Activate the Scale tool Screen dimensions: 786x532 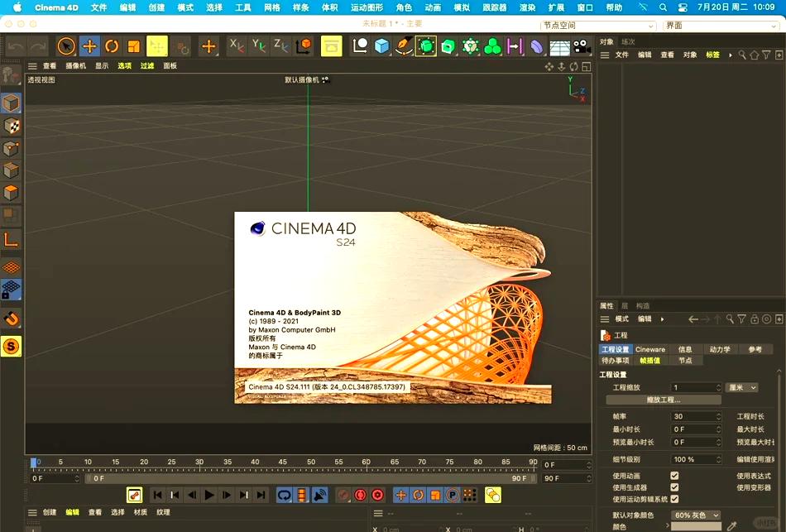[134, 46]
